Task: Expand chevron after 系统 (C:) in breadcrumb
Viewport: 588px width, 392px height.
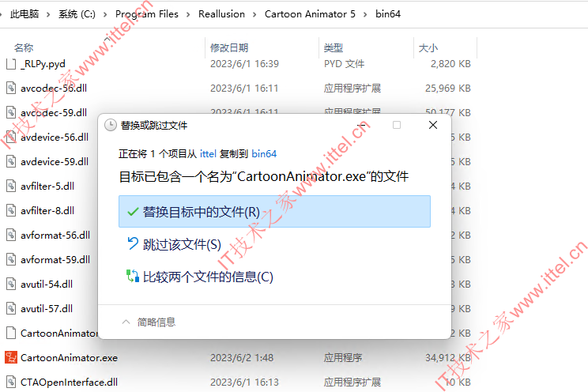Action: coord(105,15)
